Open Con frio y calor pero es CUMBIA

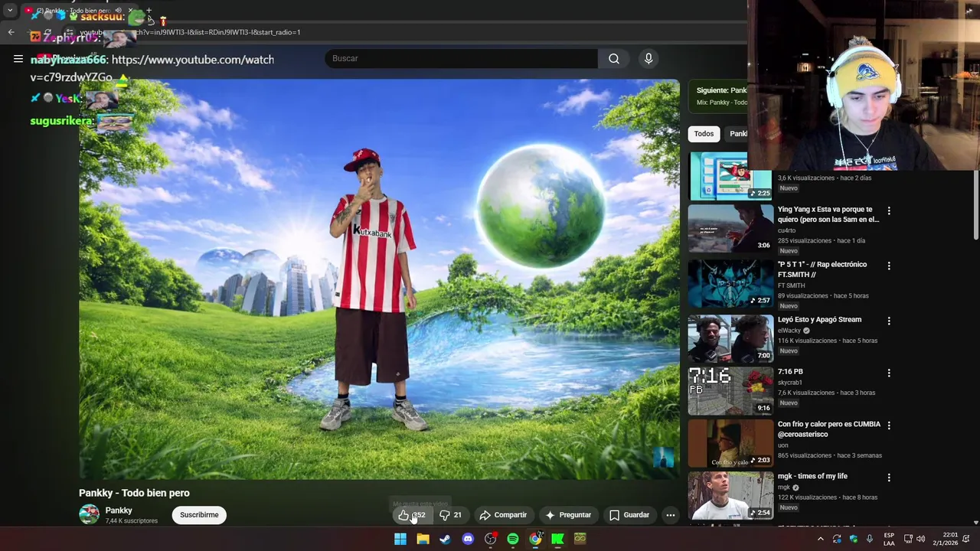coord(829,429)
